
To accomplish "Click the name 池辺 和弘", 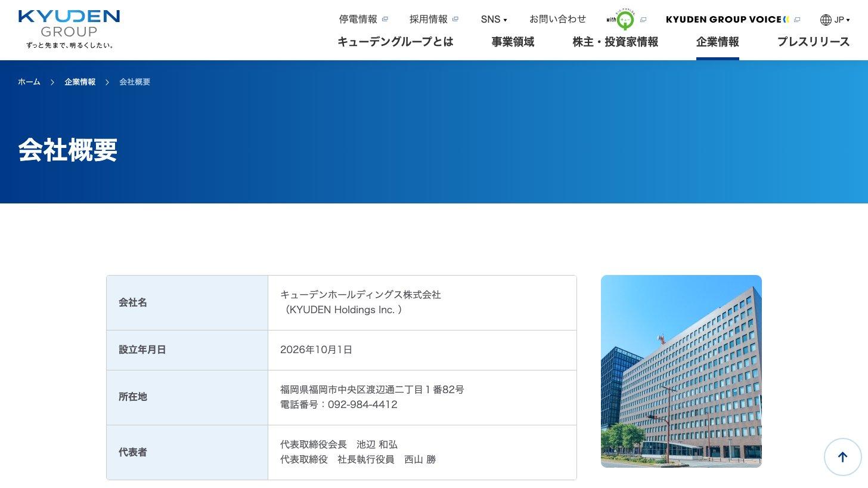I will point(377,444).
